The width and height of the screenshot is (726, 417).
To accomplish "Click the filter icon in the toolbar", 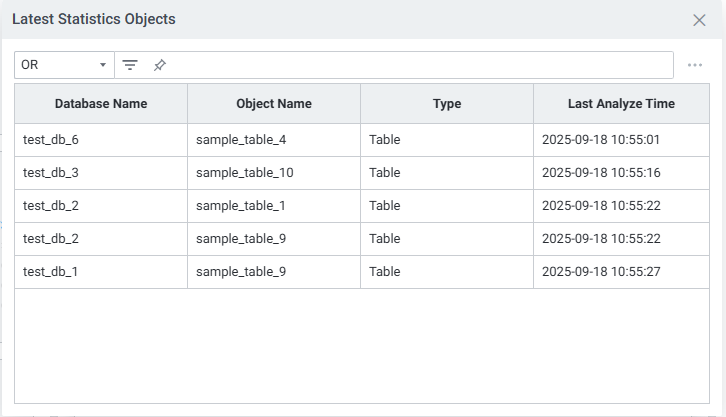I will [x=130, y=65].
